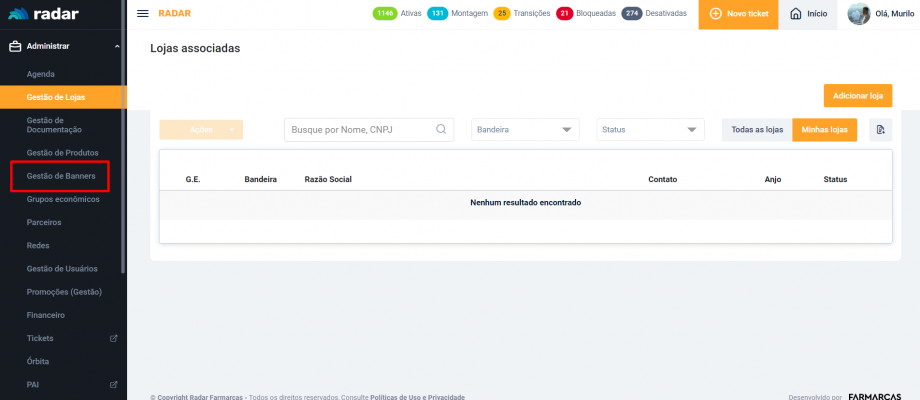Go to Grupos econômicos menu item
This screenshot has width=920, height=400.
tap(63, 199)
